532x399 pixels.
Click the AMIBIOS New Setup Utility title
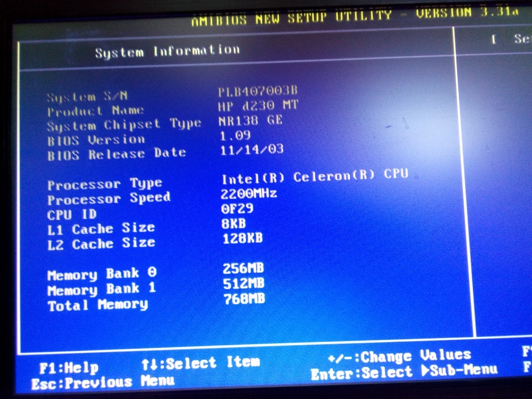point(355,16)
